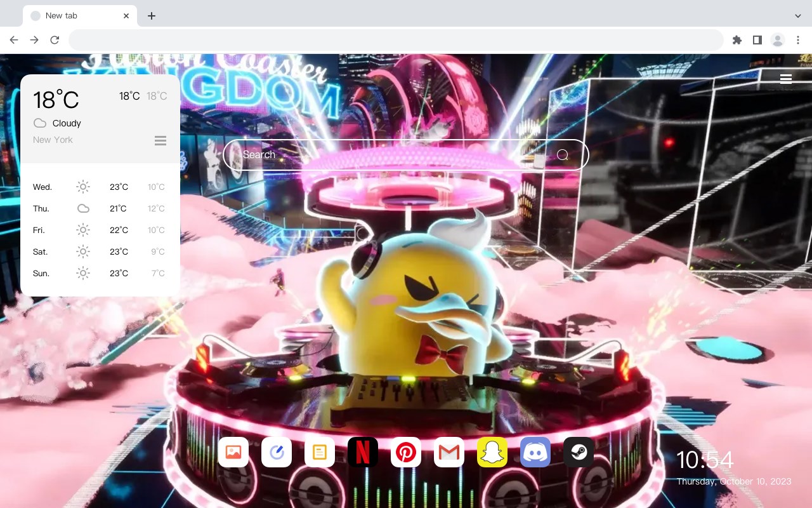Launch the Netflix shortcut
812x508 pixels.
point(363,452)
